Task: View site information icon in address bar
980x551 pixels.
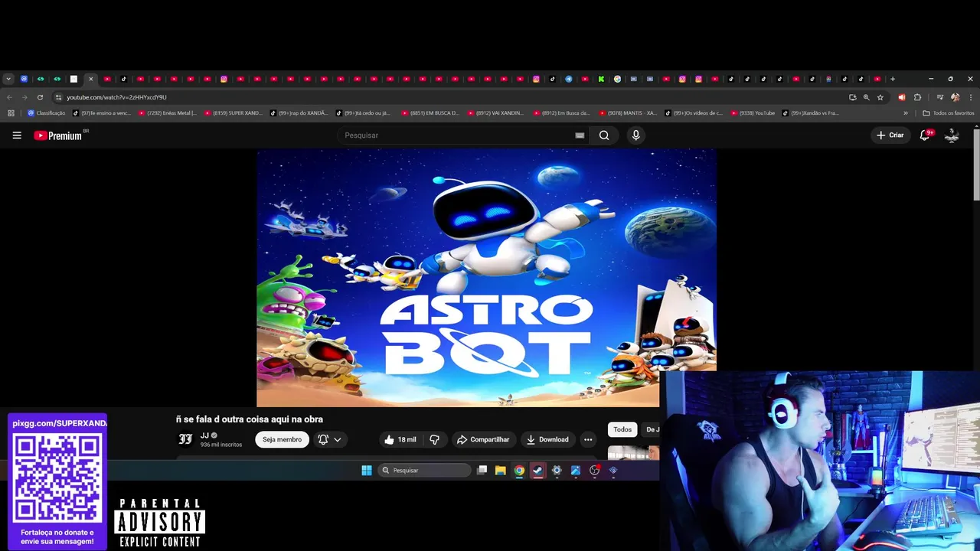Action: pos(58,97)
